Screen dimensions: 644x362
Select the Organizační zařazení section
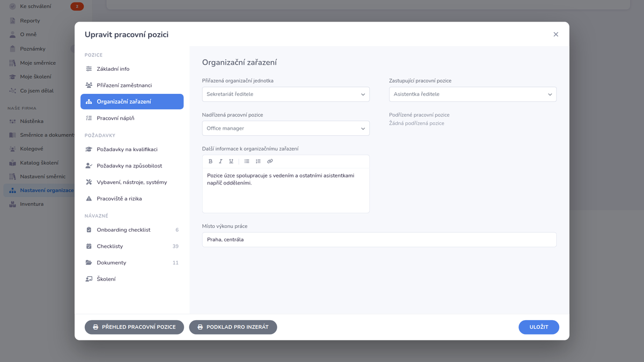click(132, 102)
